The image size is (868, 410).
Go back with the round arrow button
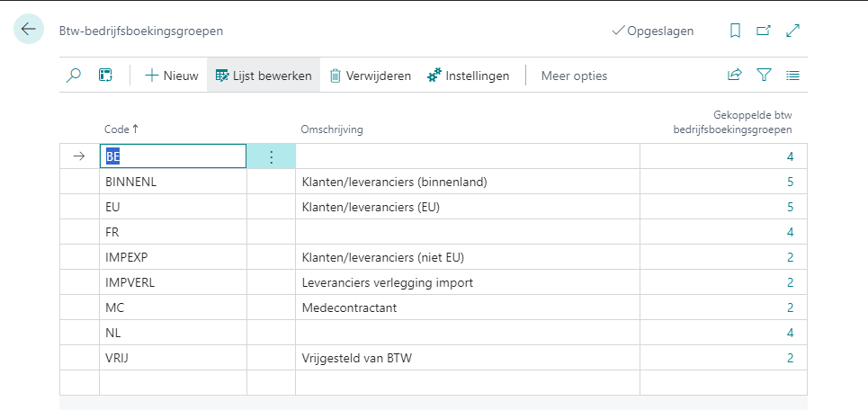tap(29, 30)
